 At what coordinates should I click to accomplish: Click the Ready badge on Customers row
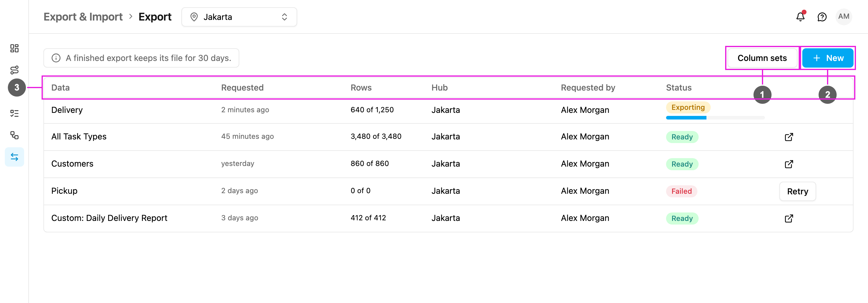point(682,164)
